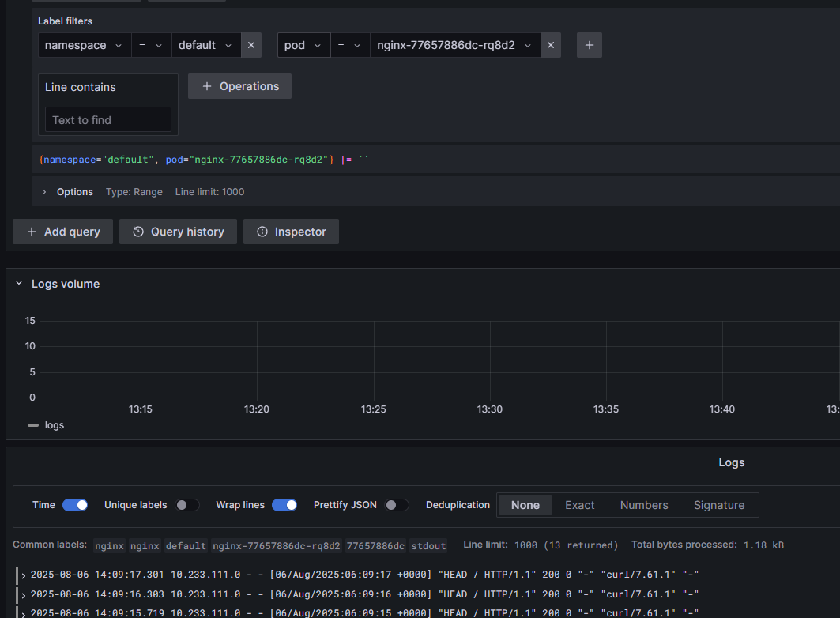Open Query history

[x=178, y=232]
